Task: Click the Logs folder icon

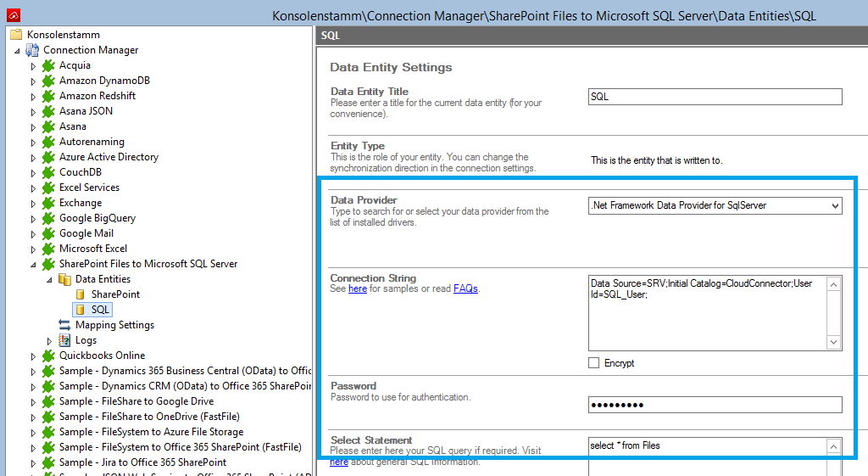Action: 64,340
